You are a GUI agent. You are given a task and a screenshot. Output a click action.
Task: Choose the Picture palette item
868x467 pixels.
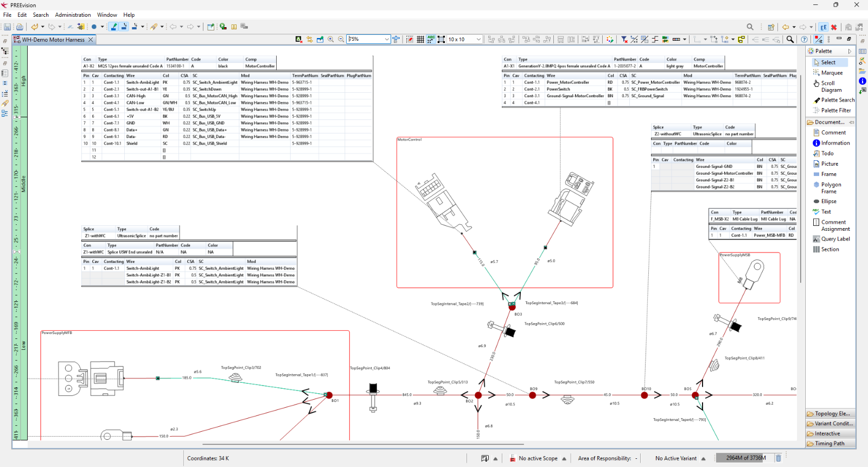tap(826, 163)
